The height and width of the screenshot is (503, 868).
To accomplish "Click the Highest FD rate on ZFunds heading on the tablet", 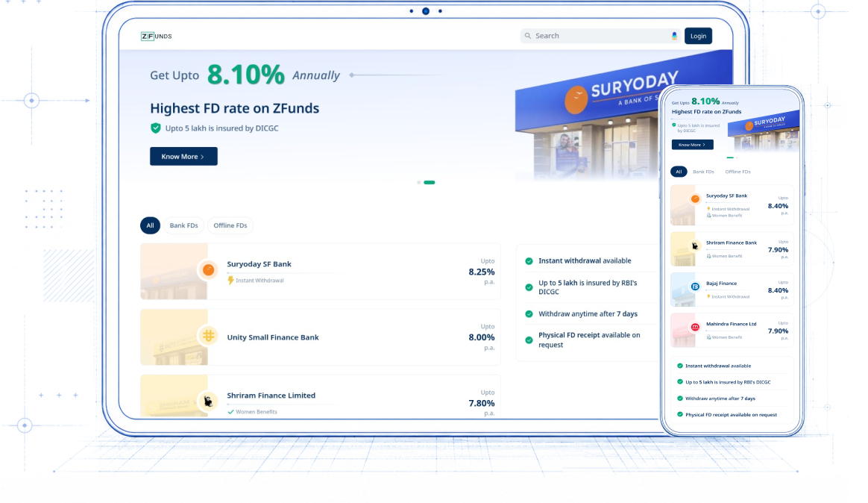I will coord(235,108).
